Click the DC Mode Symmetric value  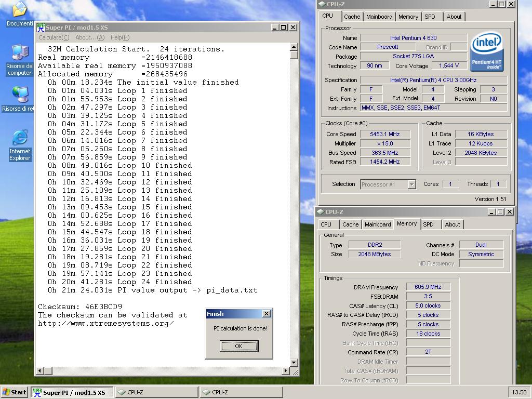[481, 254]
